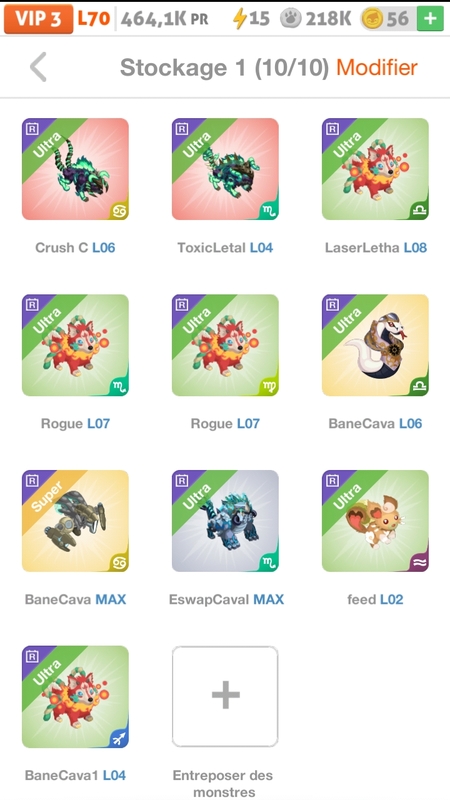Tap the Modifier link

[377, 67]
